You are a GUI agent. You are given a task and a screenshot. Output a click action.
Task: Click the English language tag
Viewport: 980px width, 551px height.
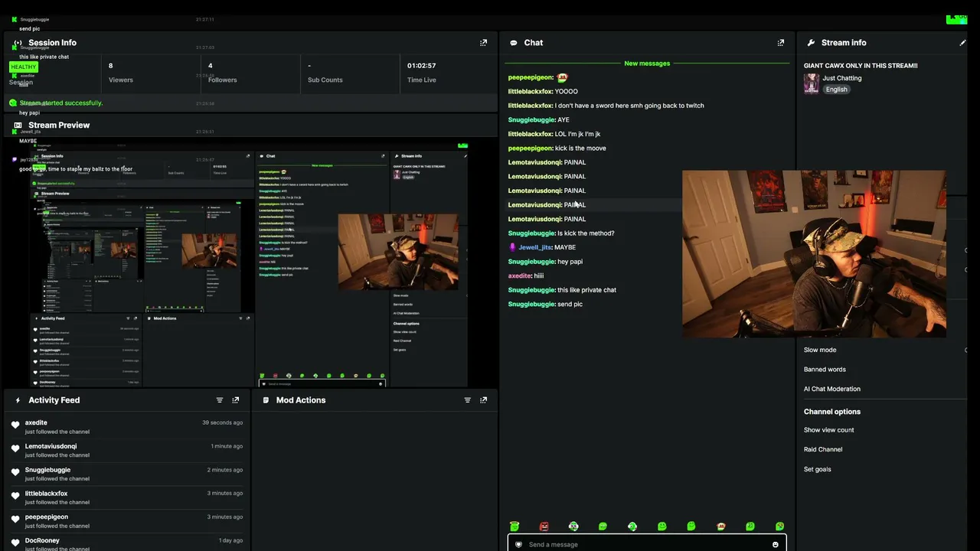(x=836, y=90)
